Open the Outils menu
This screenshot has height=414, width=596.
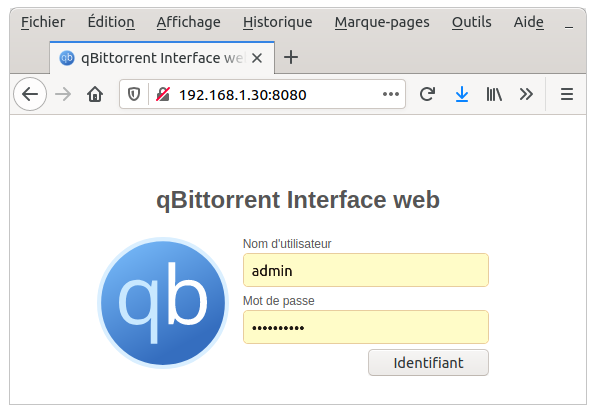(471, 22)
